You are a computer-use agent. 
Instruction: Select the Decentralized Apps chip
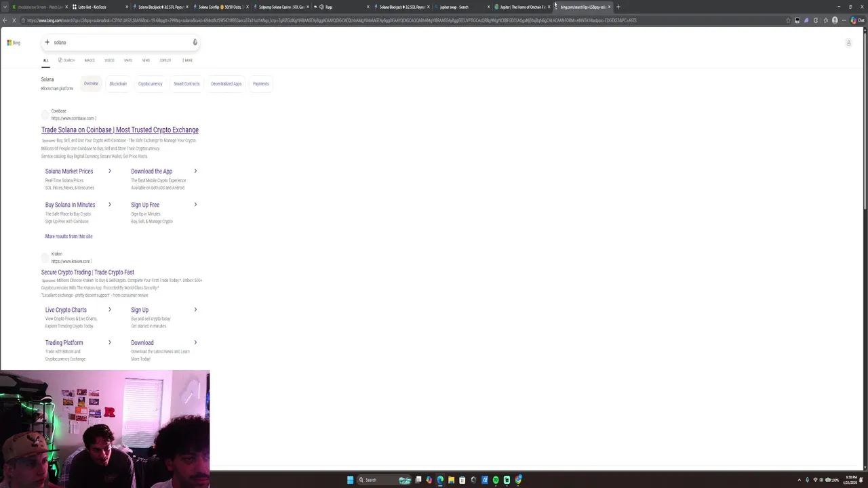point(226,84)
